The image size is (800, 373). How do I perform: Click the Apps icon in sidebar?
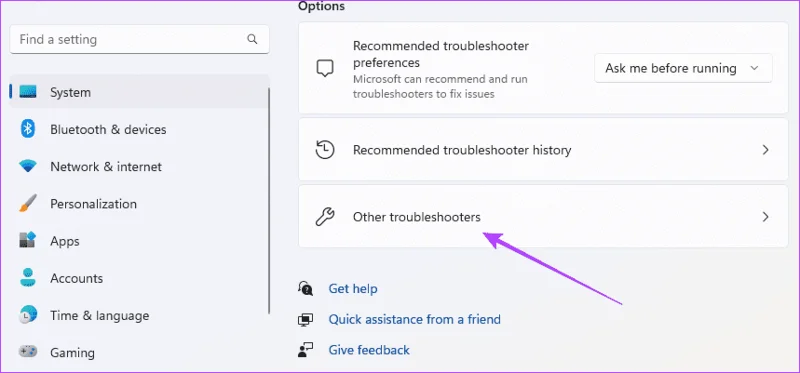pos(28,240)
